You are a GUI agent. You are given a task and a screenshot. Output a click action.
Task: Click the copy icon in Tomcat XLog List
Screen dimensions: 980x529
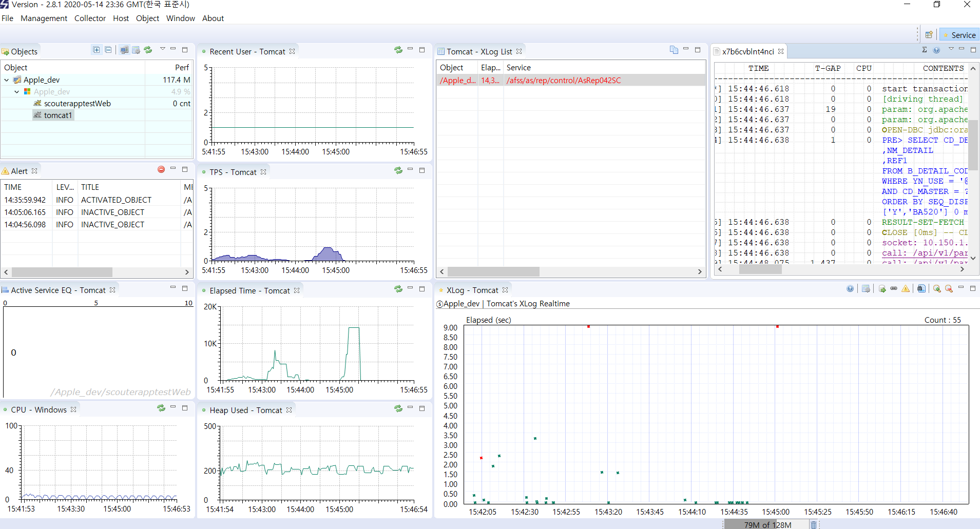(674, 50)
